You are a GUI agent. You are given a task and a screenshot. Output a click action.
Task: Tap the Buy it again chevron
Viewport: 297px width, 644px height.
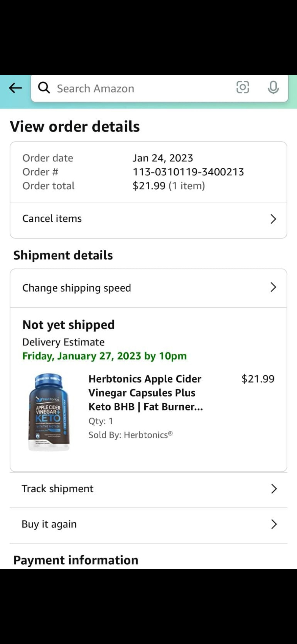pyautogui.click(x=274, y=524)
